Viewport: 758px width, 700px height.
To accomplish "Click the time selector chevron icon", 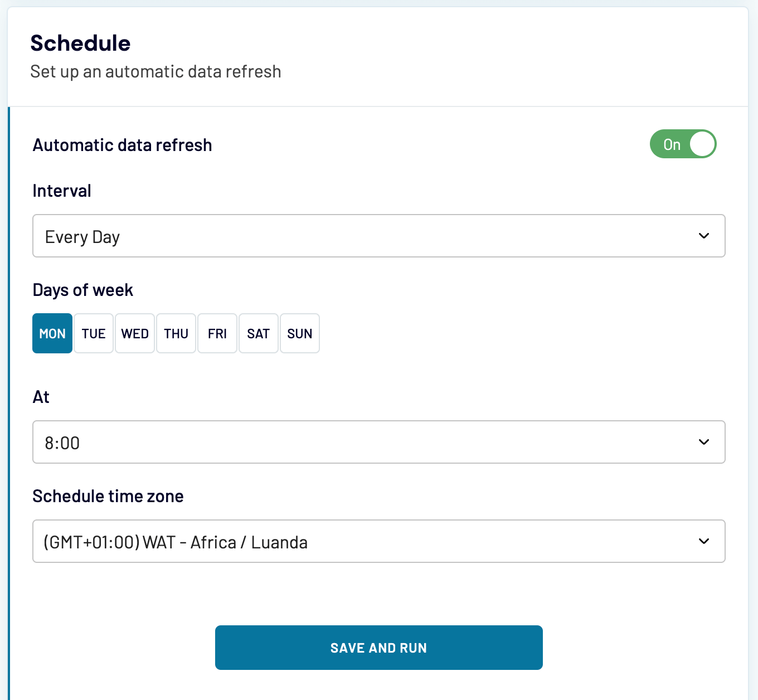I will point(703,442).
